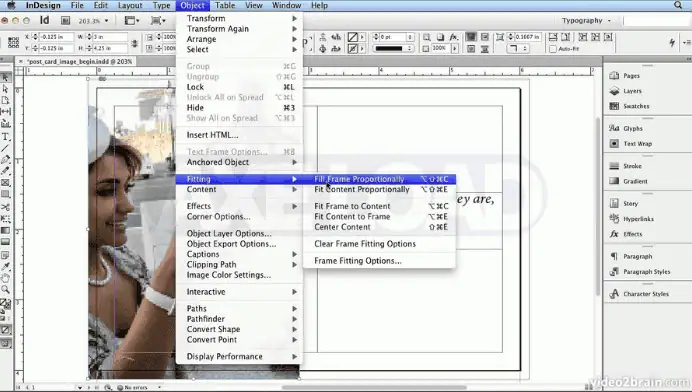Image resolution: width=692 pixels, height=392 pixels.
Task: Choose Fit Content Proportionally
Action: pos(380,189)
